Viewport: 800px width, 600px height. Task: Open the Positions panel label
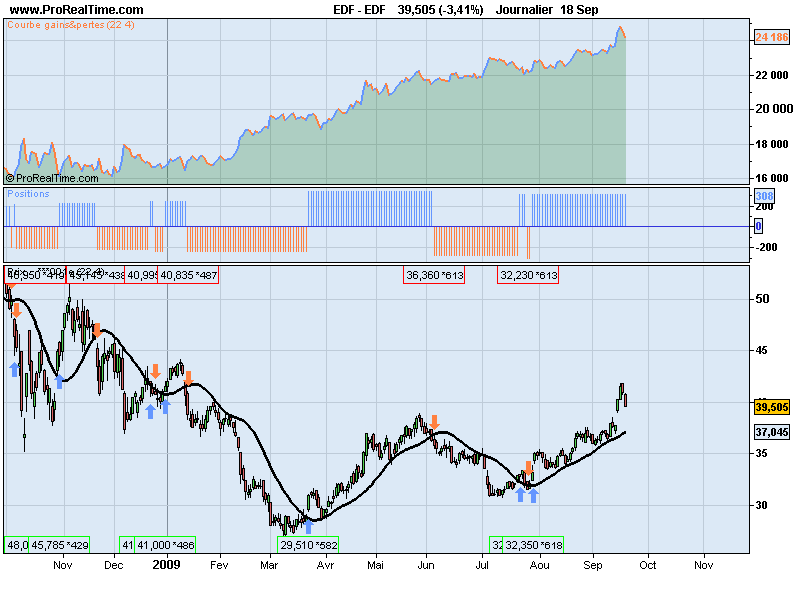pos(28,194)
